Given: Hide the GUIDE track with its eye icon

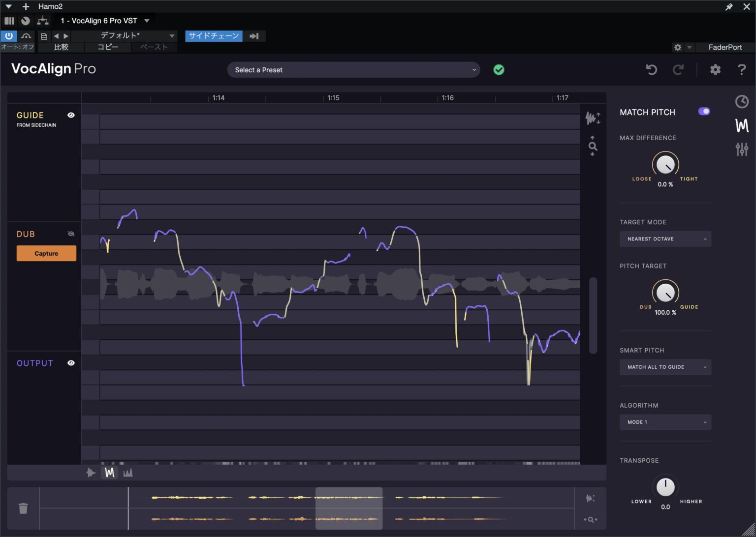Looking at the screenshot, I should (71, 115).
